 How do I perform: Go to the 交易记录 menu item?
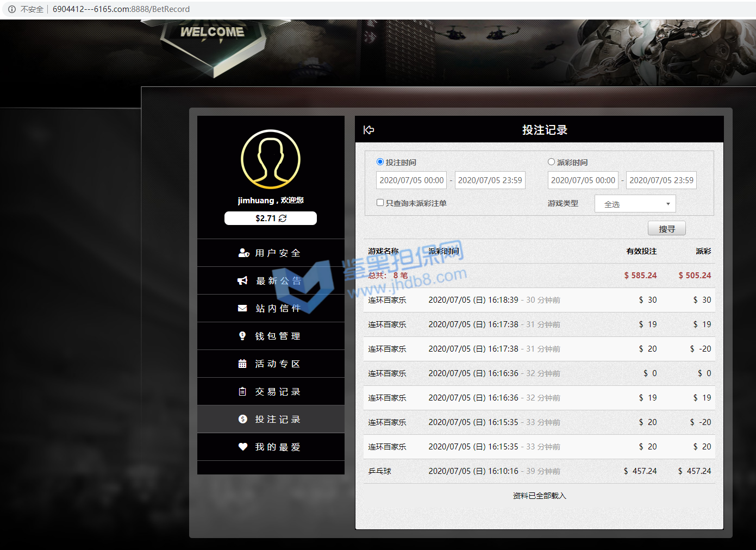[271, 392]
